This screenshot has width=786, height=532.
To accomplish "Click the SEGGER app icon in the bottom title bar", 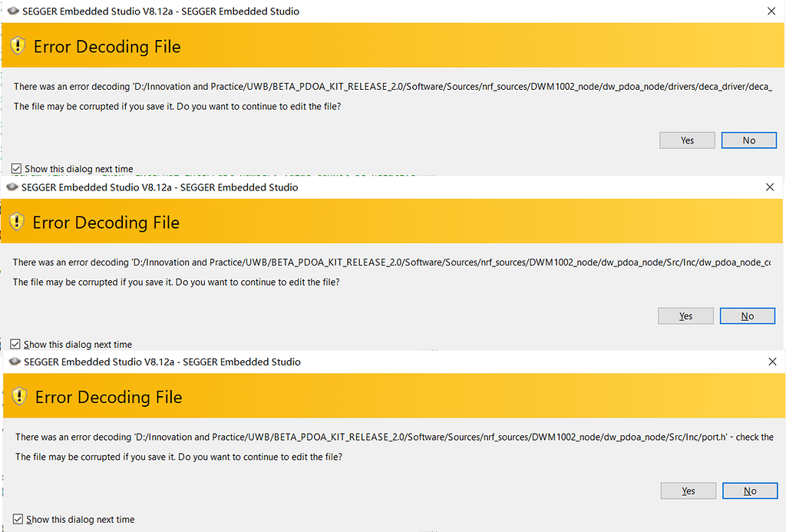I will point(15,362).
